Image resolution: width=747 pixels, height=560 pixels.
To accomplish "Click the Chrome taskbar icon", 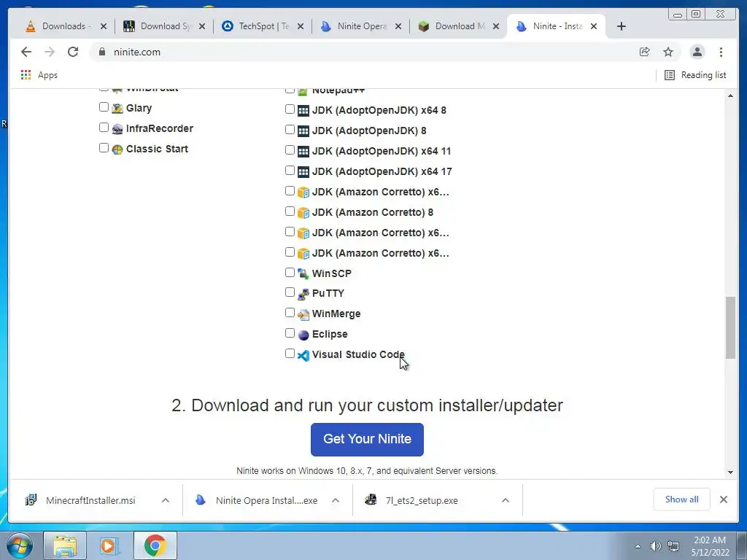I will [155, 545].
